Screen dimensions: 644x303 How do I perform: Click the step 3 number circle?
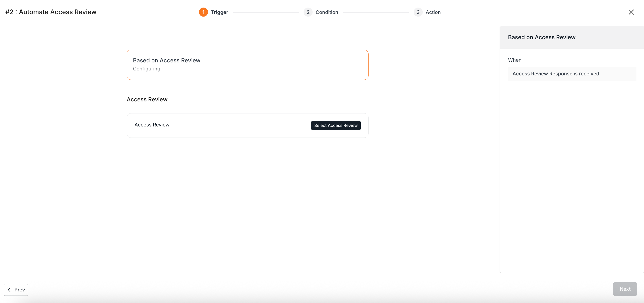point(418,12)
